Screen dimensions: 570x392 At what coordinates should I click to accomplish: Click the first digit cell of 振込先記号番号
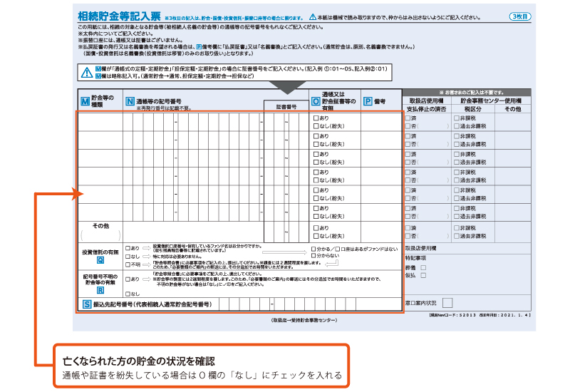point(224,304)
